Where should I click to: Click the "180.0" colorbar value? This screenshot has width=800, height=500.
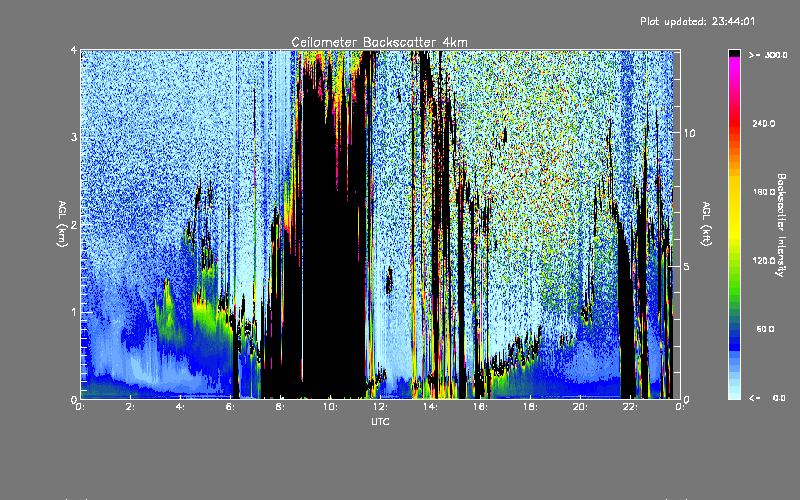[x=764, y=192]
